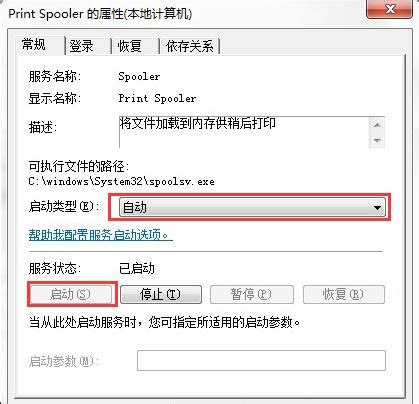The width and height of the screenshot is (419, 404).
Task: Click the description box scroll-down arrow
Action: 377,140
